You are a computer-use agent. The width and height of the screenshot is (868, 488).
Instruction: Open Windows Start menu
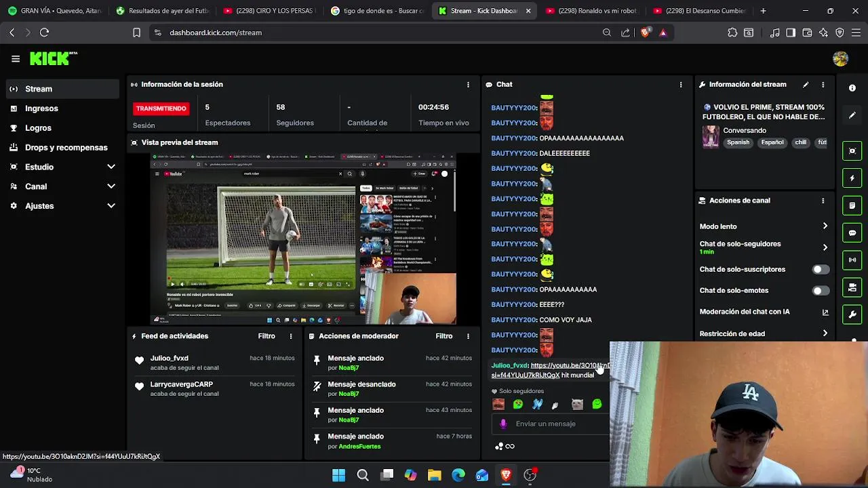pyautogui.click(x=338, y=475)
